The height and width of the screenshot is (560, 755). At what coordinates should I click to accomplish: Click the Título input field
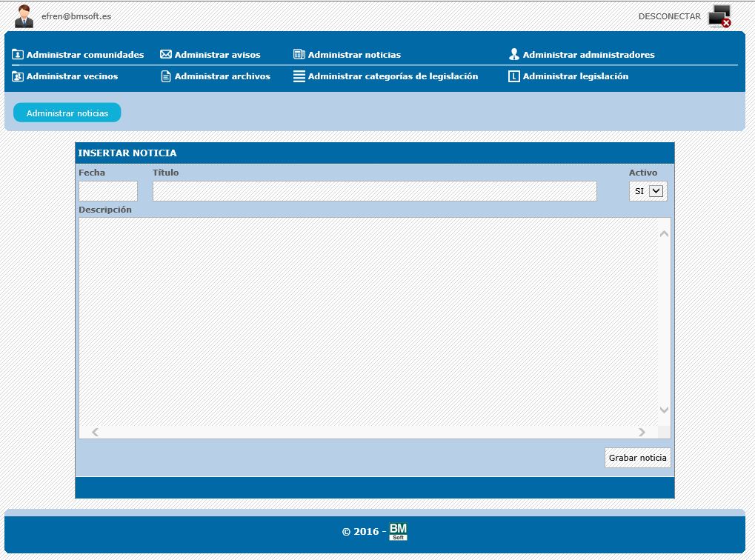[x=374, y=191]
